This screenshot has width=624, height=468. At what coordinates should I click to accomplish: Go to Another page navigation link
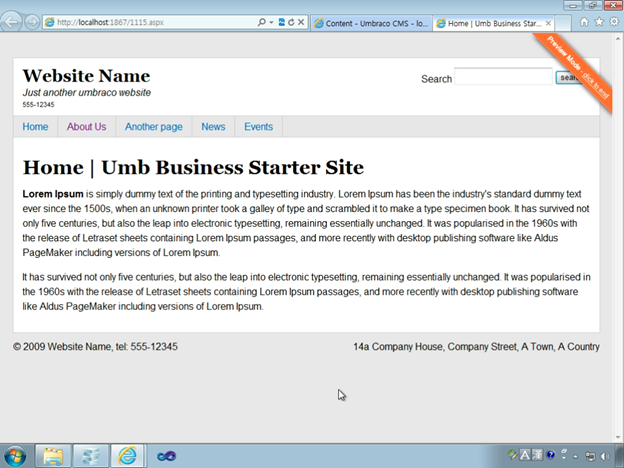(154, 127)
